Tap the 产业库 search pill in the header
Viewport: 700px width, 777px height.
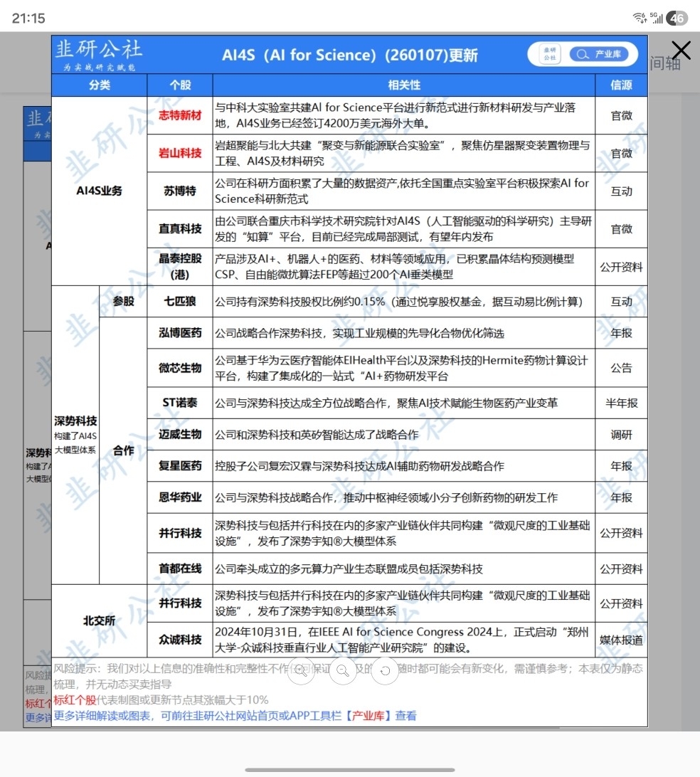click(x=599, y=54)
